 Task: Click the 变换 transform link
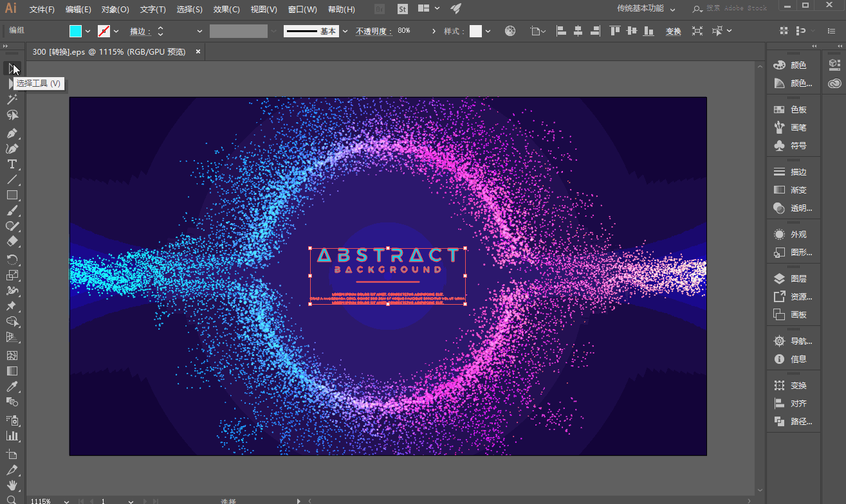673,31
